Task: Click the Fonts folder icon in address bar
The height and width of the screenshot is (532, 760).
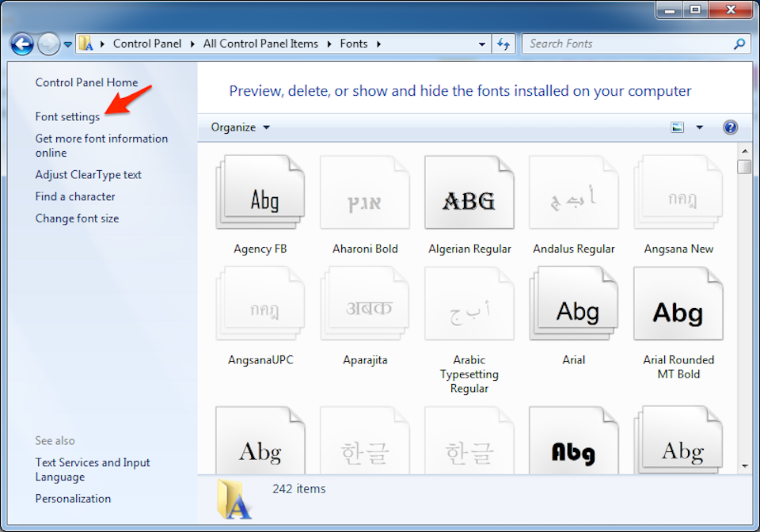Action: tap(86, 44)
